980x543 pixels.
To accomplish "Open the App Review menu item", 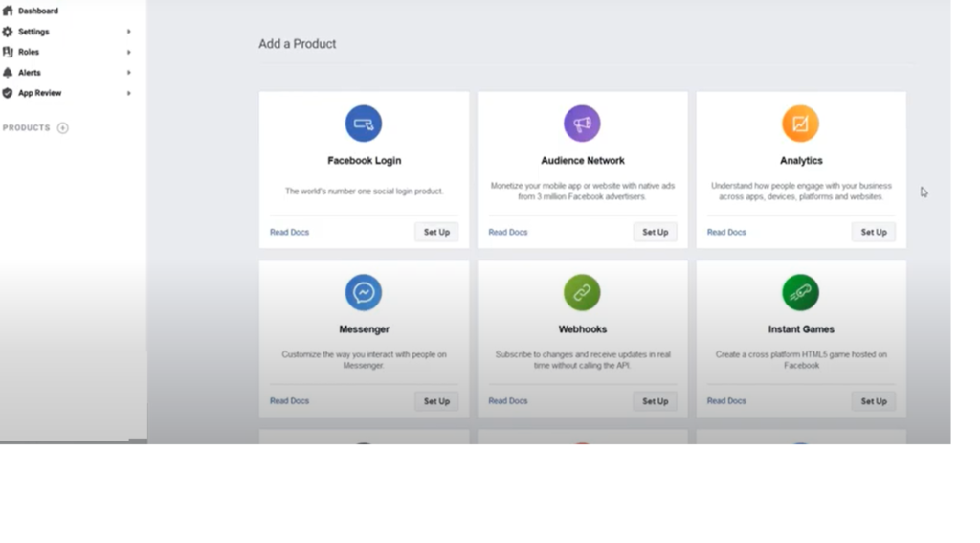I will 39,93.
